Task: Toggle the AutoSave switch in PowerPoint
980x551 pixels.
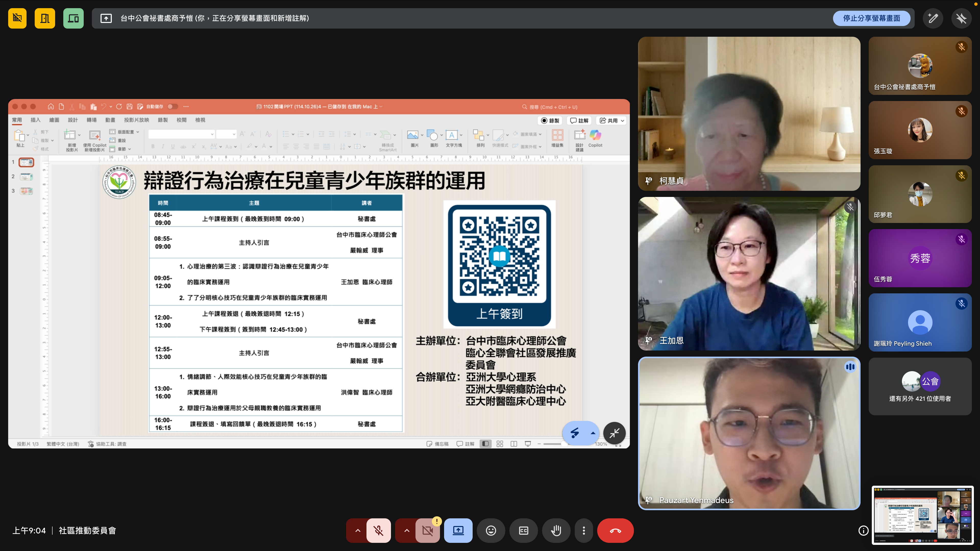Action: (x=172, y=106)
